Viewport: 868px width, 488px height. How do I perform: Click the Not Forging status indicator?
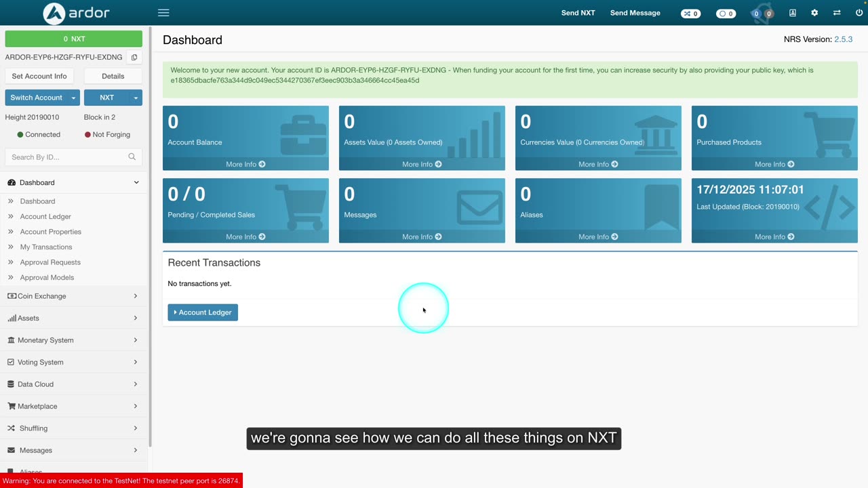pos(107,135)
